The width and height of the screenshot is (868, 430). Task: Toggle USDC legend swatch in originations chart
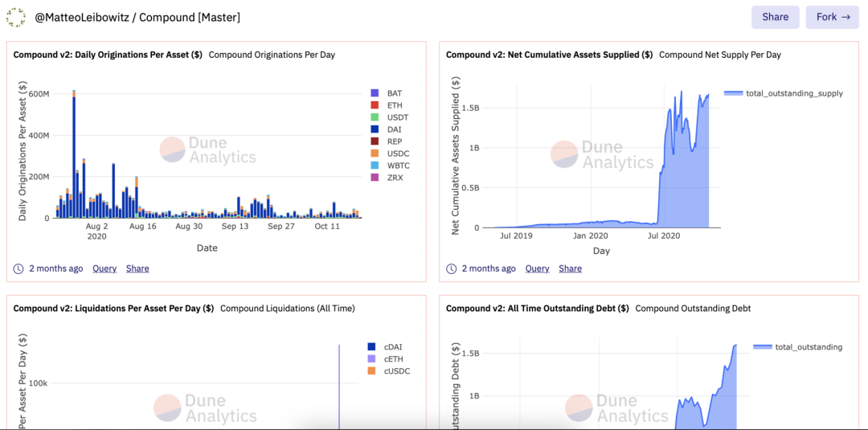point(375,154)
